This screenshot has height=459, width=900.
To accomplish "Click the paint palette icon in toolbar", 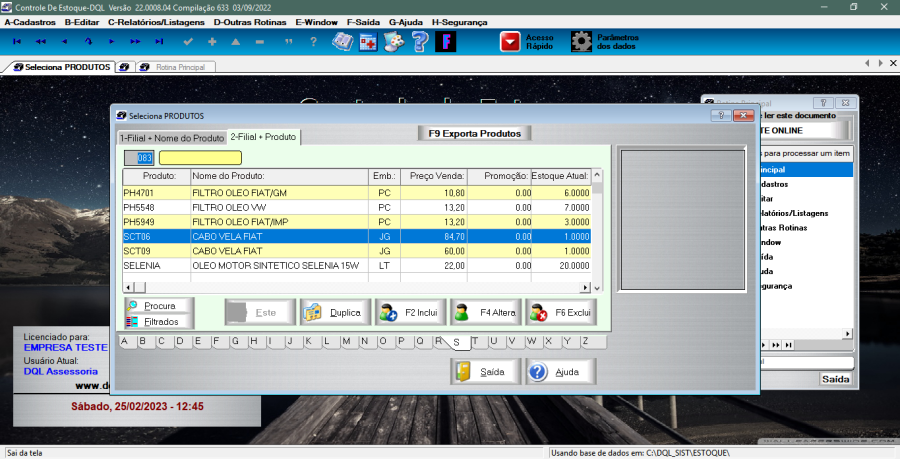I will click(x=394, y=42).
